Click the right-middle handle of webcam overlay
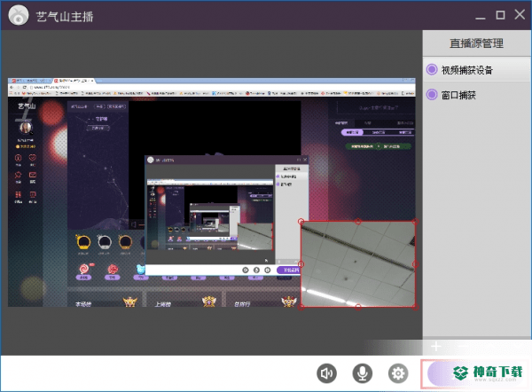The width and height of the screenshot is (532, 392). tap(416, 264)
